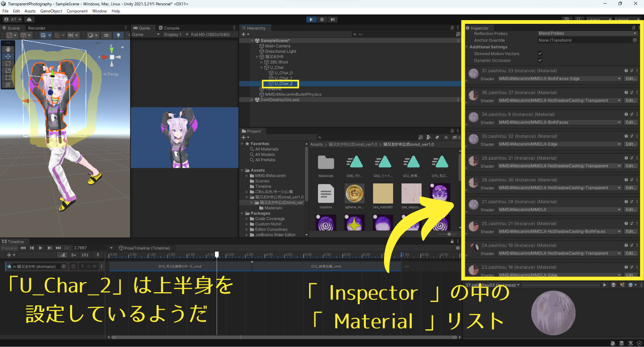Open the Window menu
The image size is (644, 347).
click(x=99, y=11)
